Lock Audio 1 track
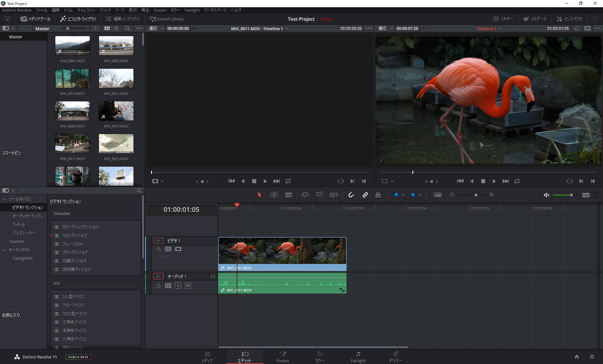Screen dimensions: 603x364 click(x=159, y=286)
